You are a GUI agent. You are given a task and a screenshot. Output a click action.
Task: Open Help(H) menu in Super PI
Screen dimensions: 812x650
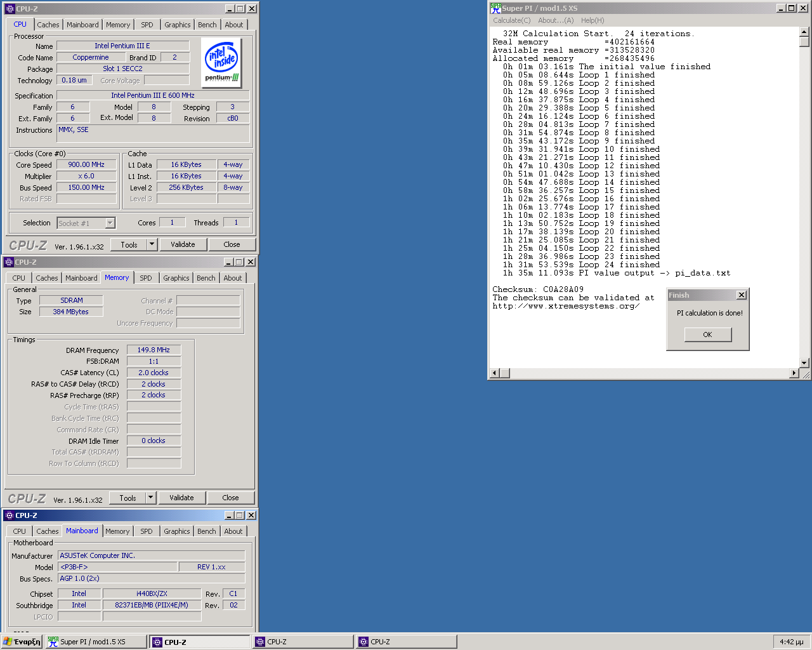[x=593, y=20]
